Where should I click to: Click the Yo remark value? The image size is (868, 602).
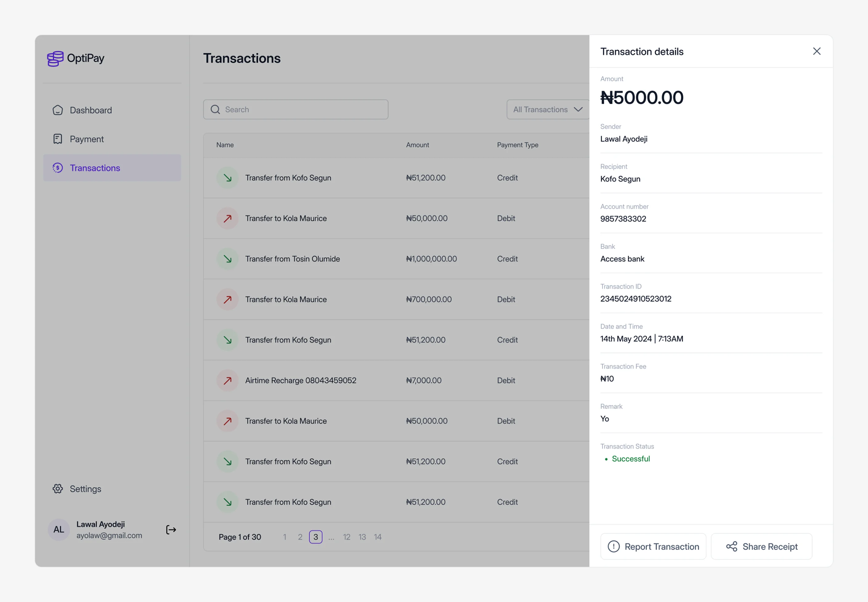coord(604,419)
